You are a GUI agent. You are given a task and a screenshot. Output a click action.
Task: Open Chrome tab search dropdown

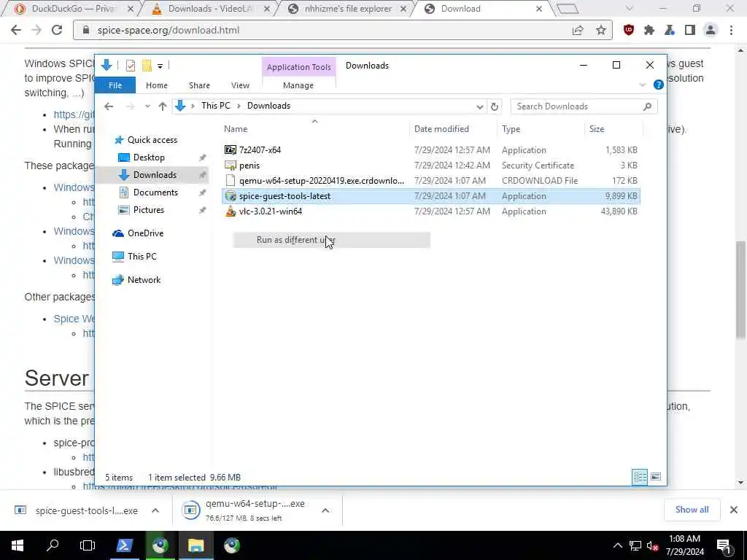630,9
